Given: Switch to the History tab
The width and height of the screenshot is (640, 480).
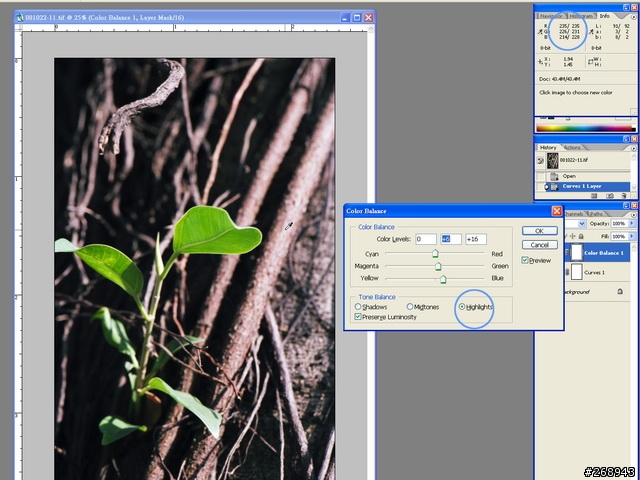Looking at the screenshot, I should (x=548, y=147).
